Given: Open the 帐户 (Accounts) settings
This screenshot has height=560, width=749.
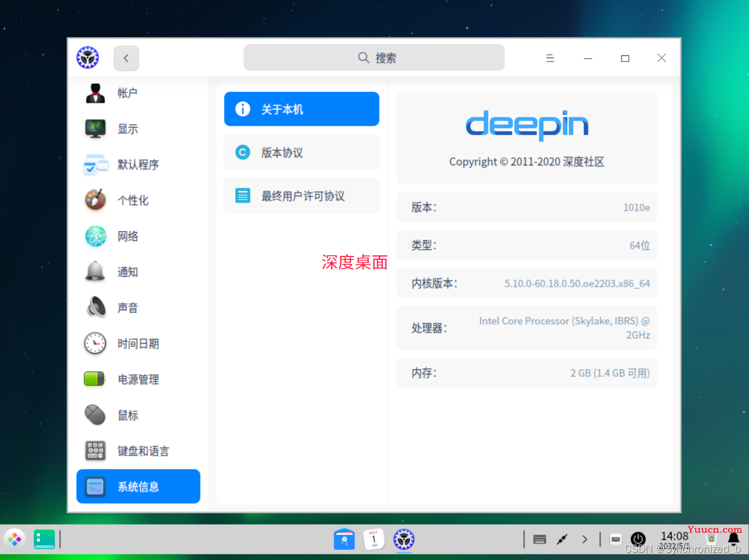Looking at the screenshot, I should (x=127, y=93).
